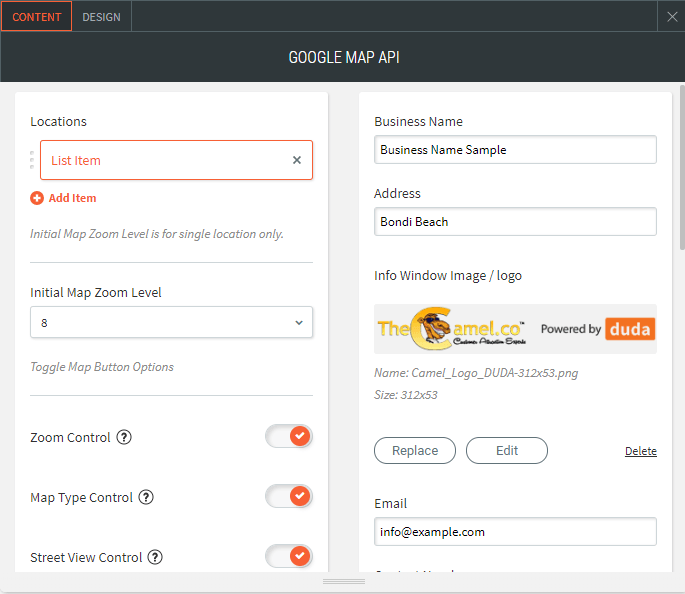The image size is (685, 594).
Task: Click the resize grip at the panel bottom
Action: 343,581
